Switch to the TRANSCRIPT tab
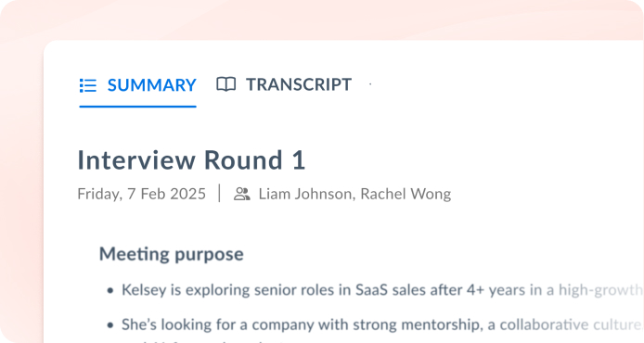 click(284, 84)
